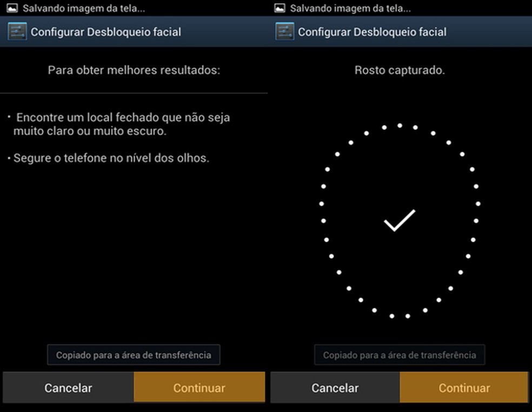This screenshot has height=412, width=532.
Task: Tap the clipboard toast on the left screen
Action: 133,355
